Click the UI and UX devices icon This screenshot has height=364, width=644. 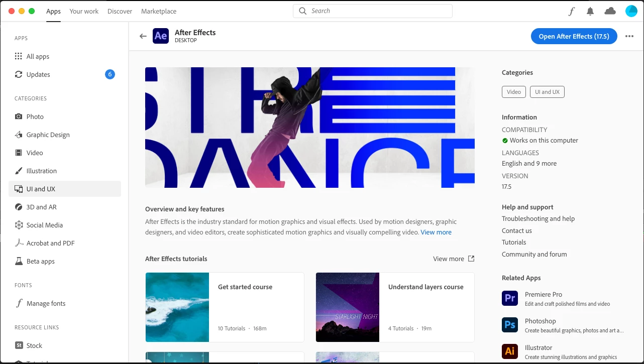coord(19,189)
